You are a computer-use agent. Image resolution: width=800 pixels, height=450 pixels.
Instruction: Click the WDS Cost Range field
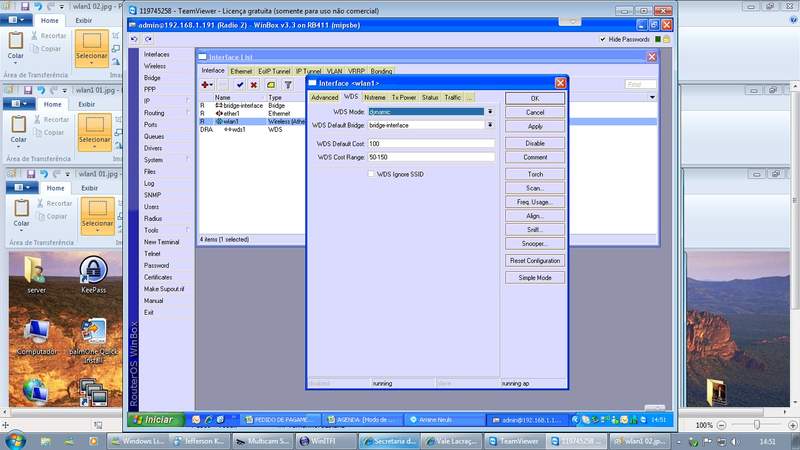click(x=431, y=157)
